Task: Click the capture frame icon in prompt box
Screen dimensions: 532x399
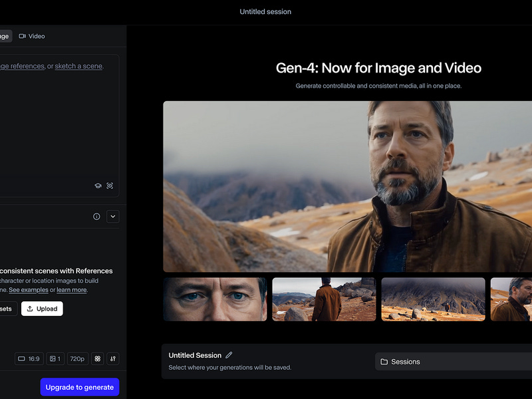Action: pyautogui.click(x=110, y=186)
